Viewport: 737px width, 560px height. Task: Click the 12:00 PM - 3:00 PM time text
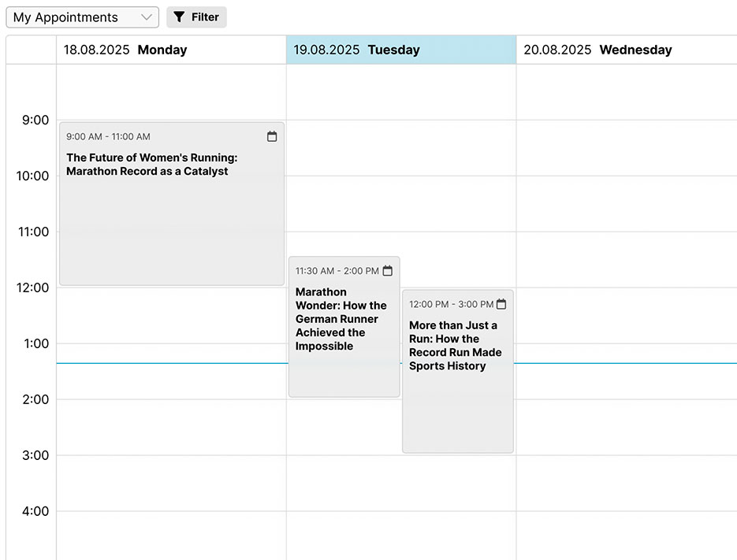(451, 304)
